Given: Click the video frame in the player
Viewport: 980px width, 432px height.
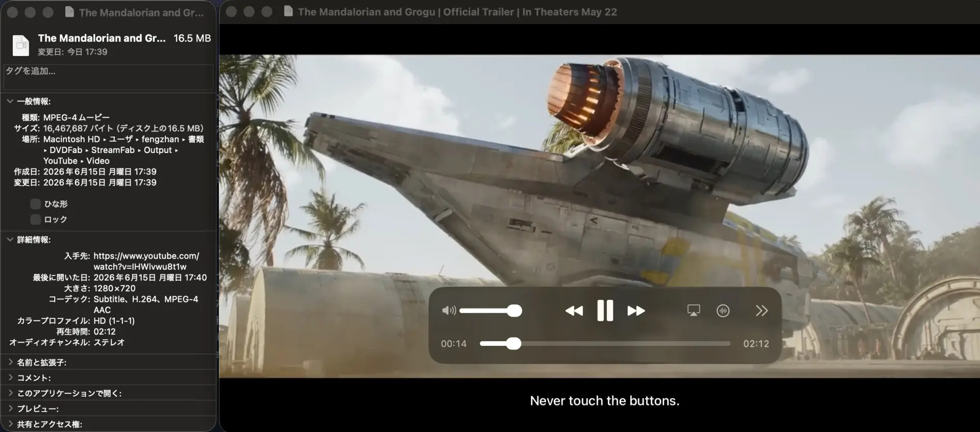Looking at the screenshot, I should (600, 216).
